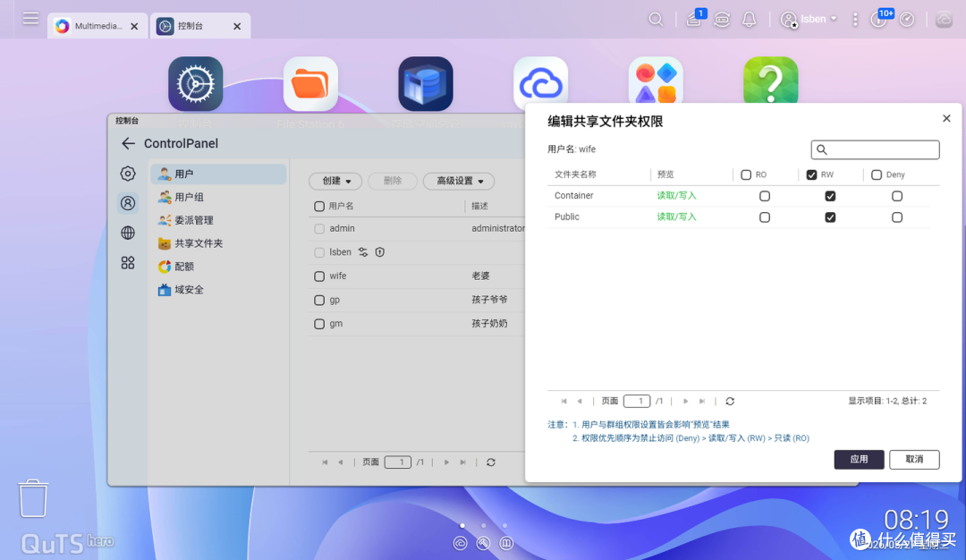The image size is (966, 560).
Task: Go back with ControlPanel arrow
Action: pos(128,143)
